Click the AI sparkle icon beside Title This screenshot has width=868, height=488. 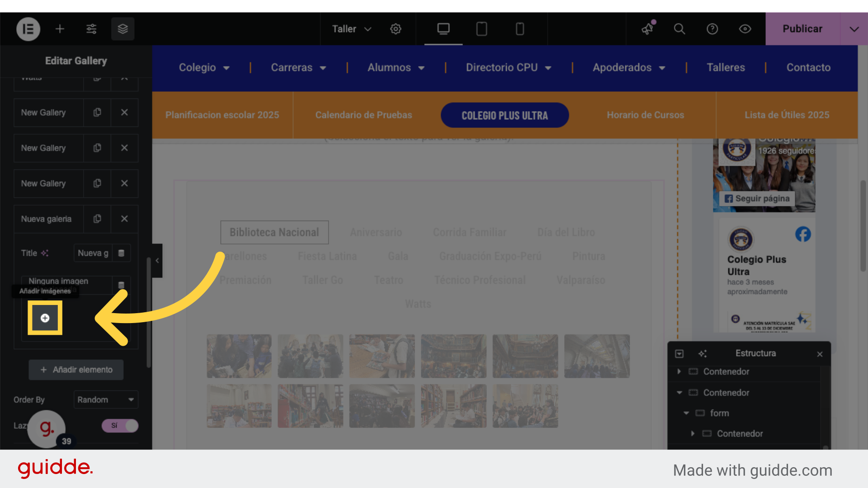click(x=44, y=253)
